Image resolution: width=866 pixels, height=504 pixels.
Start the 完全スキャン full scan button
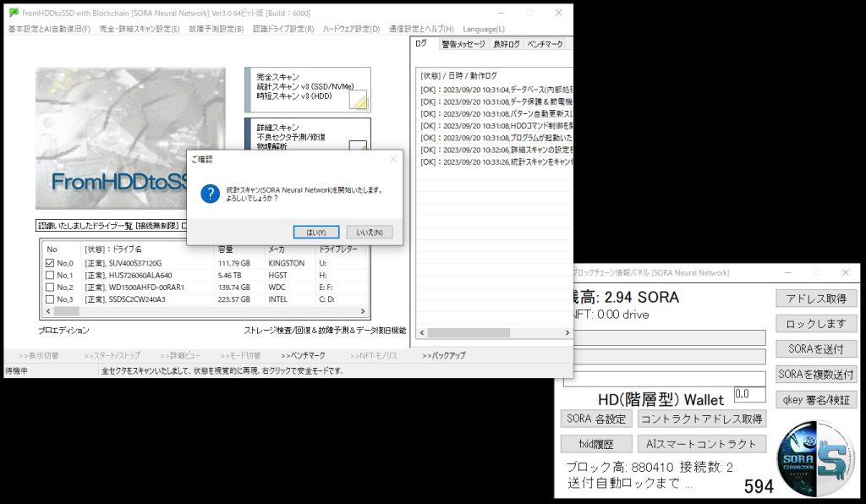[308, 90]
